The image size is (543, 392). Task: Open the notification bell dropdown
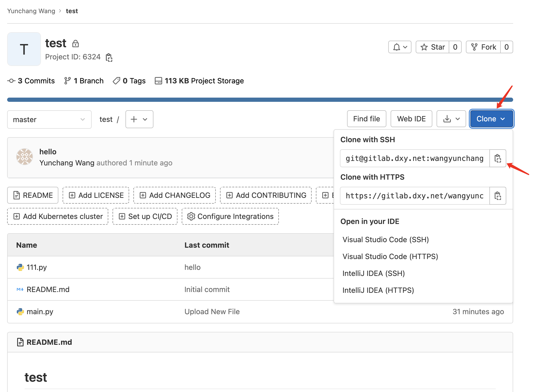(400, 47)
